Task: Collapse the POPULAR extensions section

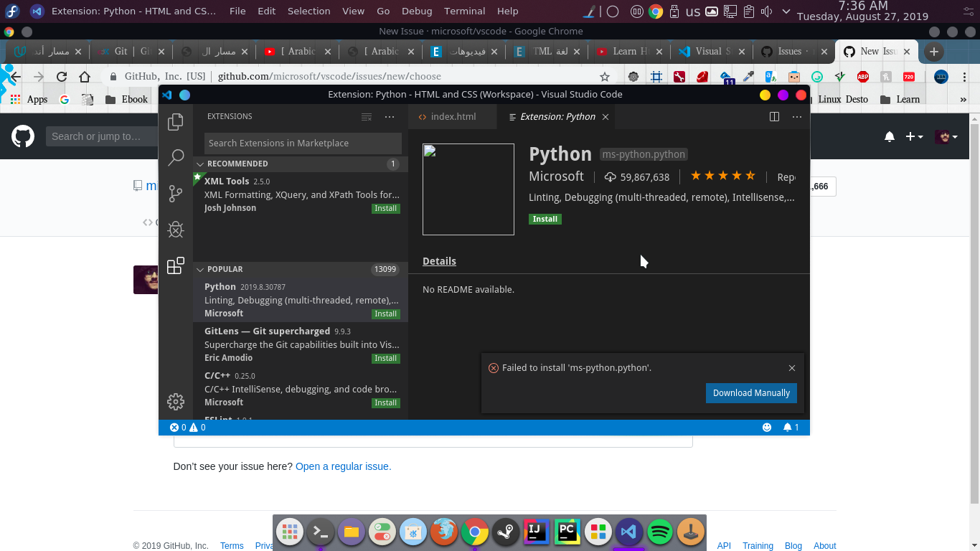Action: (x=199, y=269)
